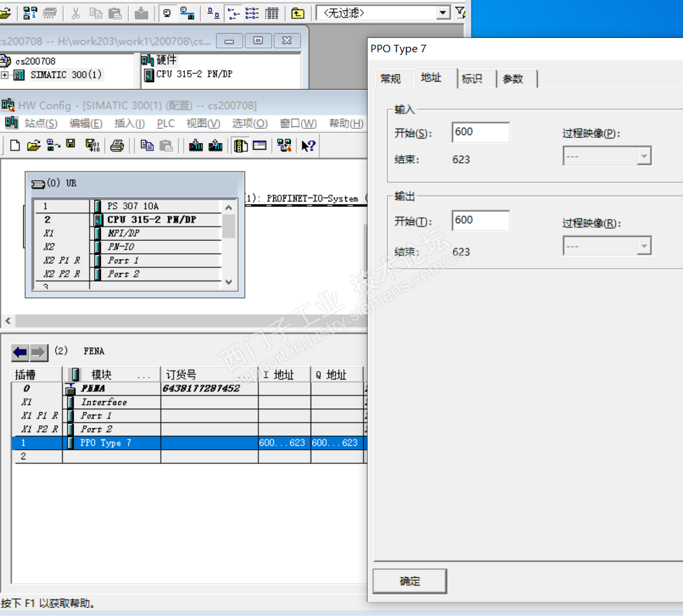Open a station using the folder icon in HW Config
This screenshot has width=683, height=616.
click(x=33, y=145)
